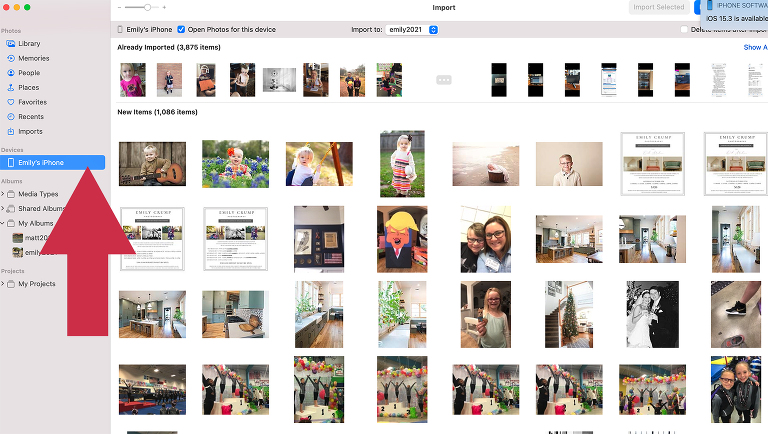The height and width of the screenshot is (434, 768).
Task: Select Emily's iPhone device in sidebar
Action: click(53, 163)
